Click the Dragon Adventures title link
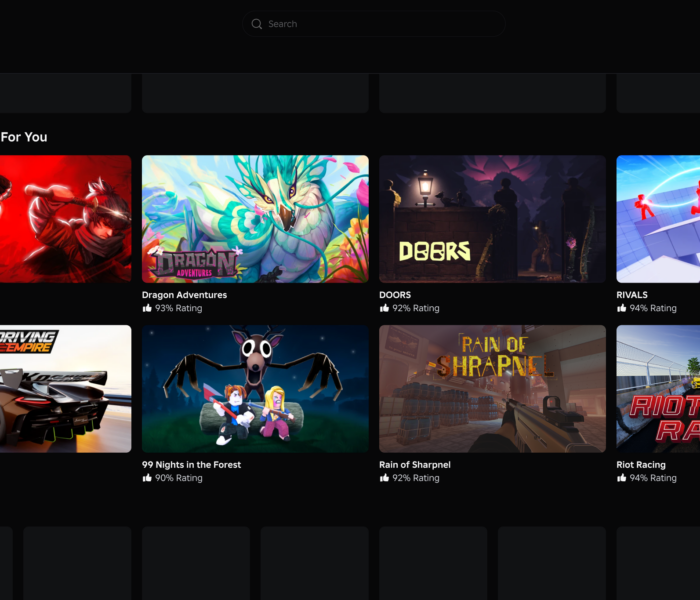Image resolution: width=700 pixels, height=600 pixels. click(x=184, y=295)
